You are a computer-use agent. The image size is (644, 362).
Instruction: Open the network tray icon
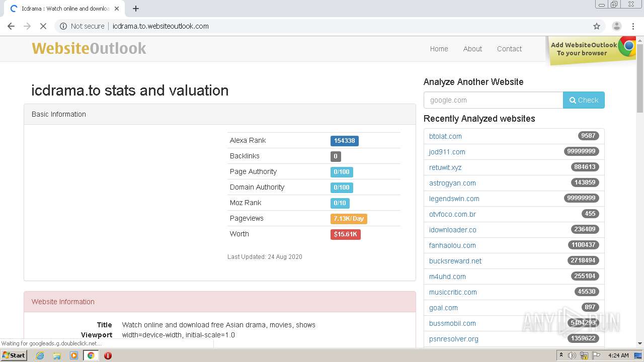[x=584, y=355]
